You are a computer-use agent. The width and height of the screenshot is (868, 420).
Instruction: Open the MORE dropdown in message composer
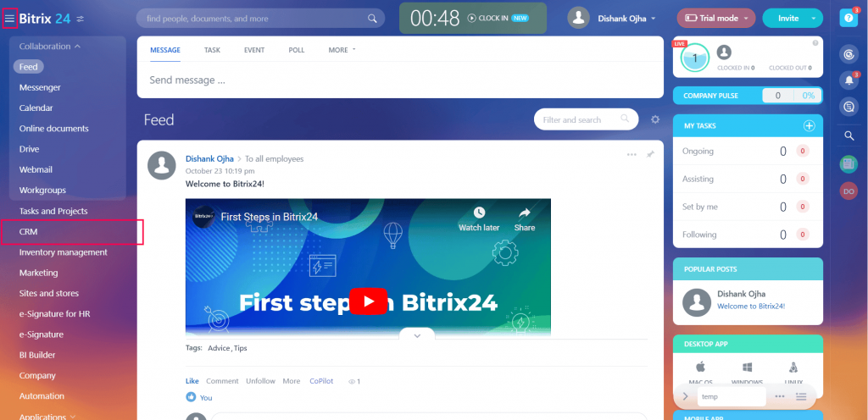tap(342, 50)
